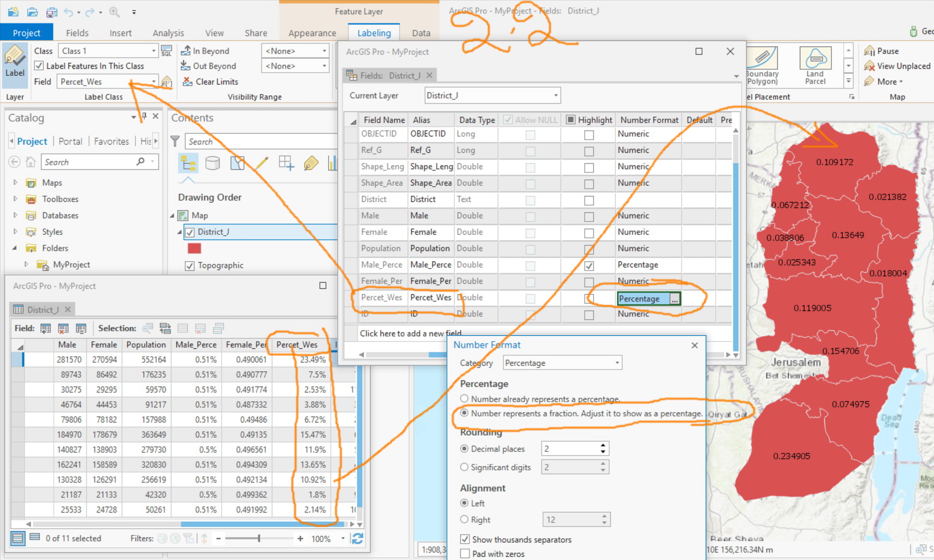Click the New Project icon in quick access toolbar
The height and width of the screenshot is (560, 934).
click(13, 11)
